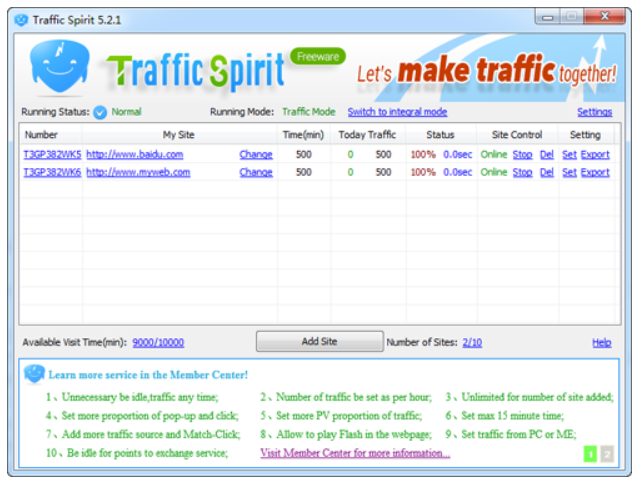Stop traffic for baidu.com

click(522, 154)
